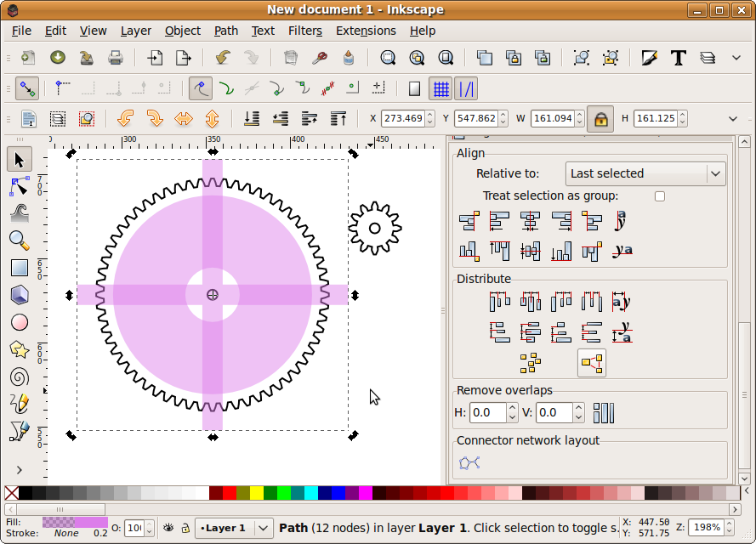
Task: Toggle snap to page border button
Action: click(x=414, y=88)
